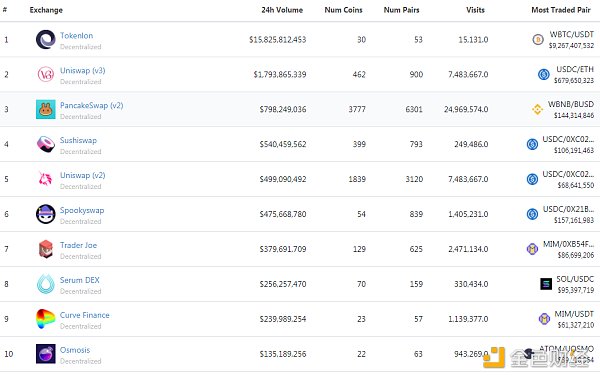Click the Uniswap (v3) logo icon

46,74
